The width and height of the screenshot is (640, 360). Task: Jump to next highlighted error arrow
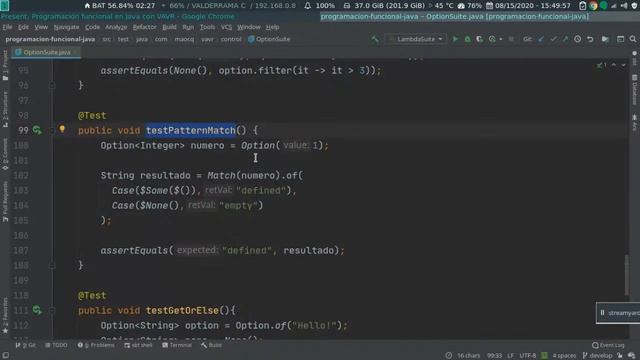click(x=623, y=65)
